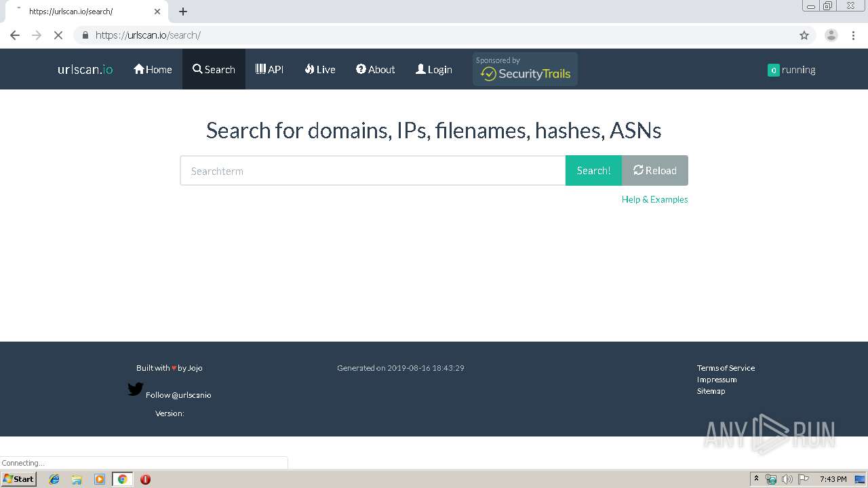The width and height of the screenshot is (868, 488).
Task: Switch to Chrome in the taskbar
Action: pos(123,479)
